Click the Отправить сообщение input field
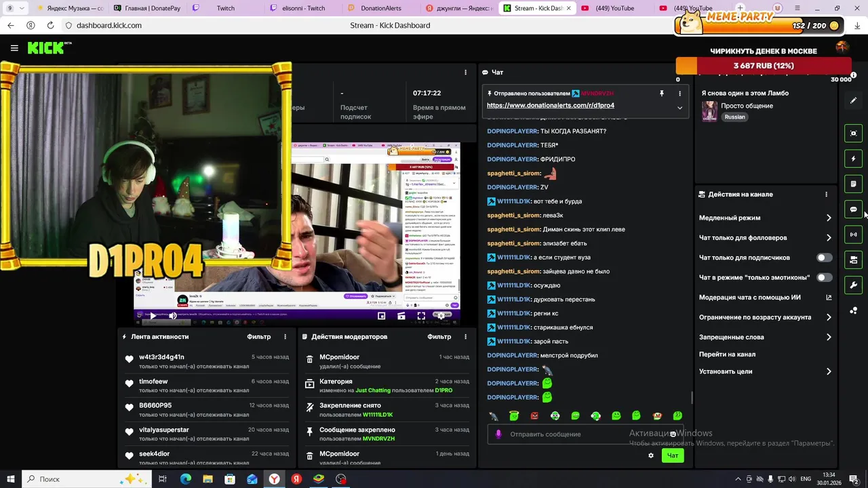The width and height of the screenshot is (868, 488). click(585, 434)
